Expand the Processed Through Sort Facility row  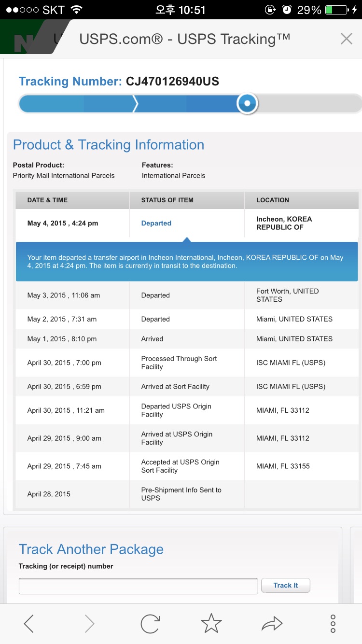pyautogui.click(x=187, y=363)
